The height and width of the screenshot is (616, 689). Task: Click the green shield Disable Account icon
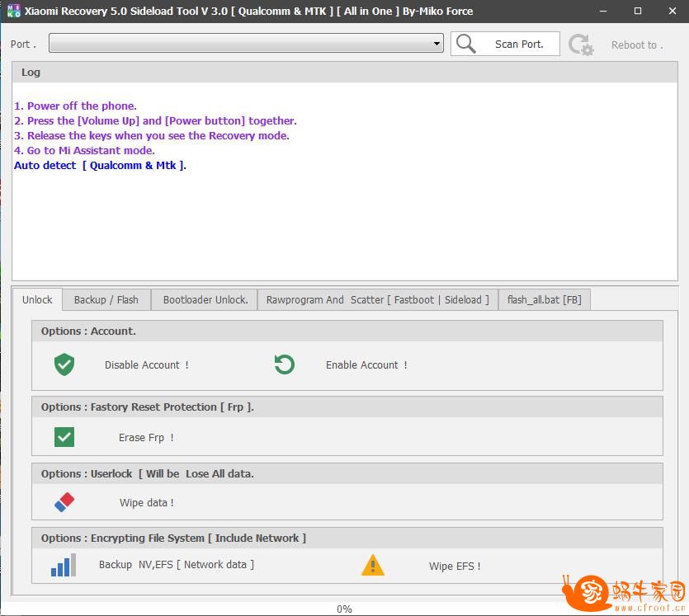(x=64, y=364)
